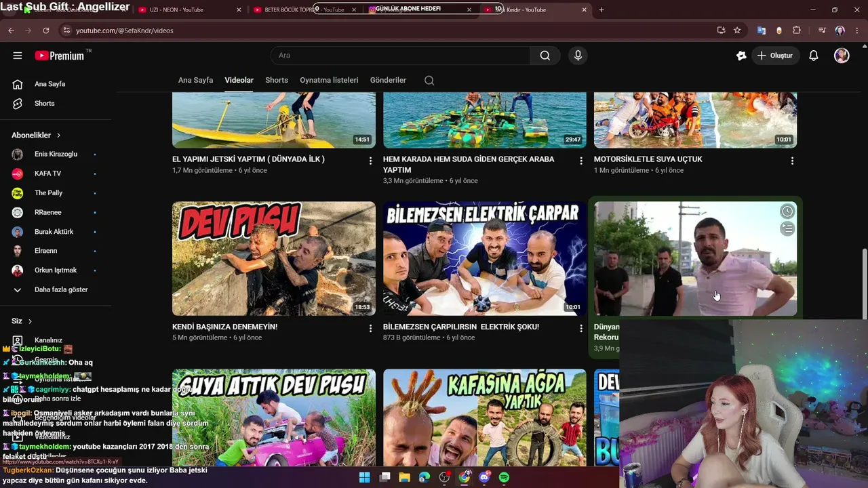Image resolution: width=868 pixels, height=488 pixels.
Task: Open the YouTube guide hamburger menu
Action: click(x=18, y=56)
